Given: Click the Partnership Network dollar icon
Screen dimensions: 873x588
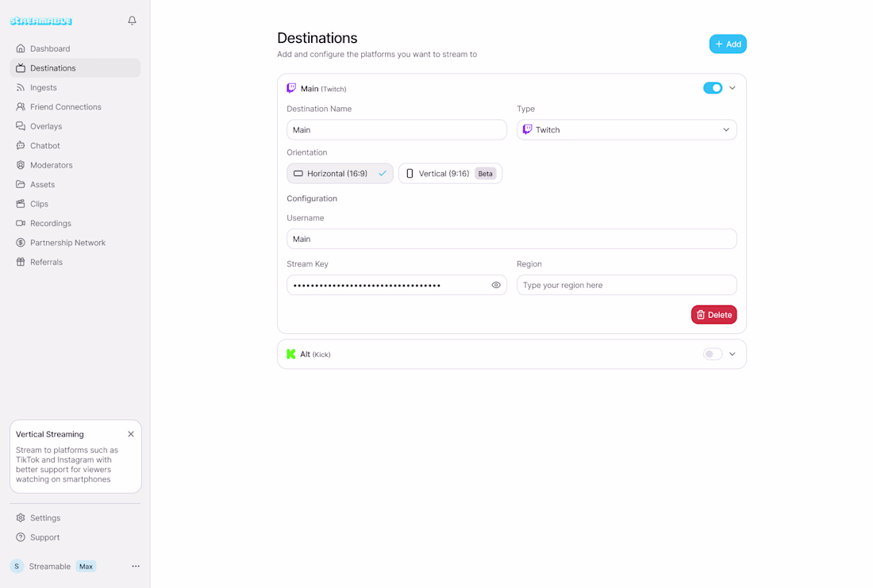Looking at the screenshot, I should 21,243.
